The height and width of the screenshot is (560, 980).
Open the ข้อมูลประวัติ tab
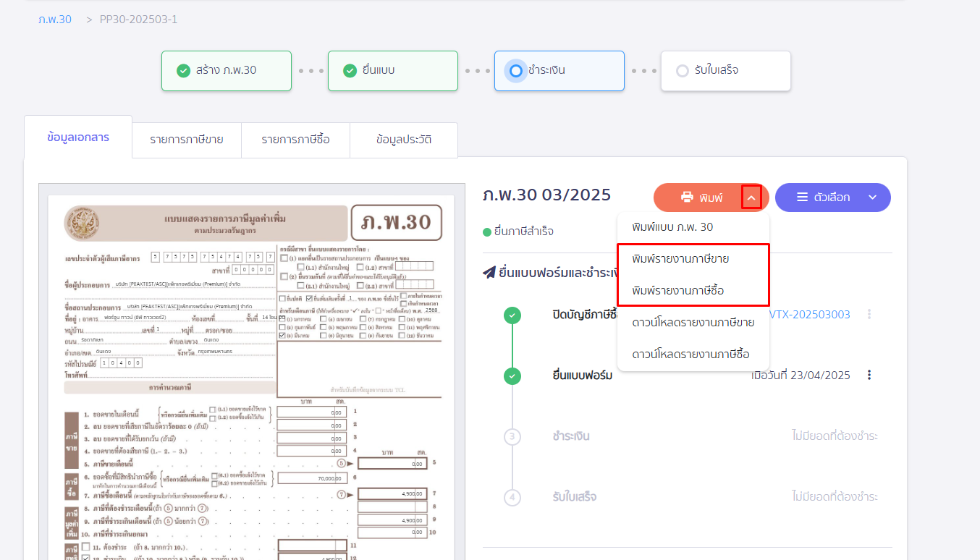coord(404,140)
